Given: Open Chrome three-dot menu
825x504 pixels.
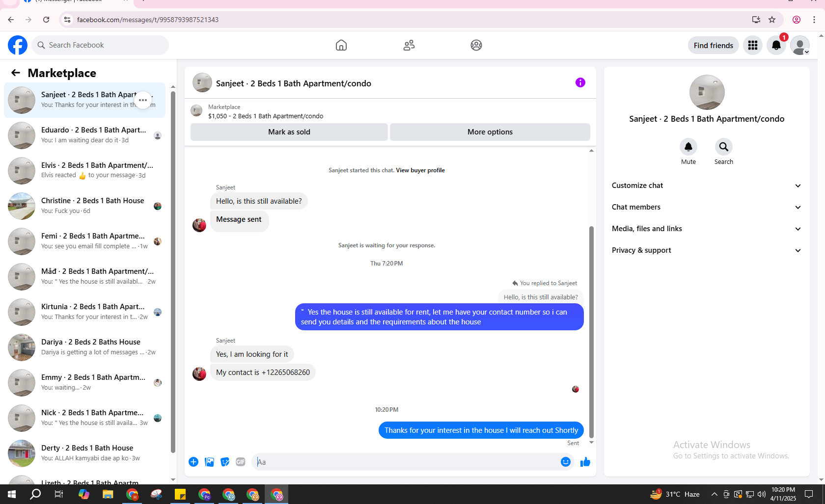Looking at the screenshot, I should 814,20.
